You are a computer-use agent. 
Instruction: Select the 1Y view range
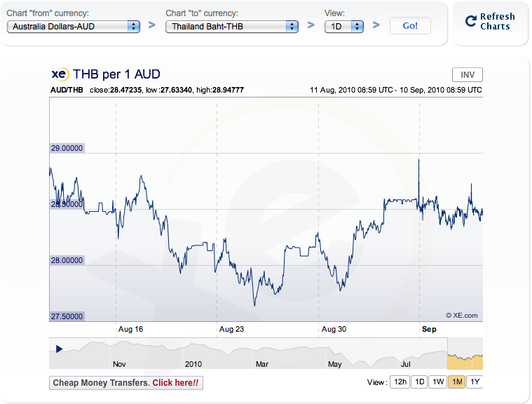[x=475, y=382]
